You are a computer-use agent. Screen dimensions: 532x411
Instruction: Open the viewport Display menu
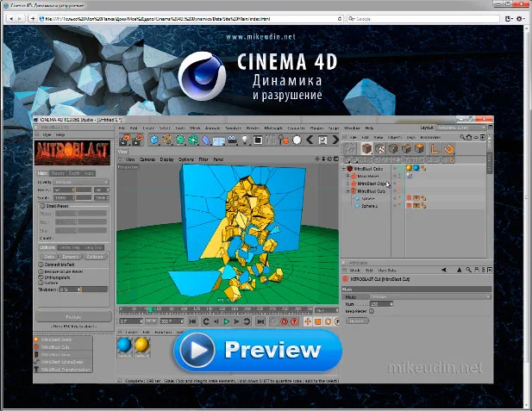[x=166, y=159]
